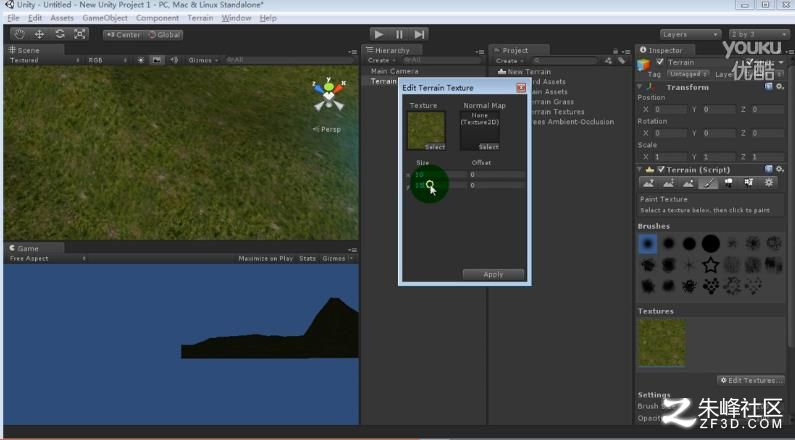Toggle scene game overlay image button
This screenshot has height=440, width=795.
pyautogui.click(x=157, y=60)
